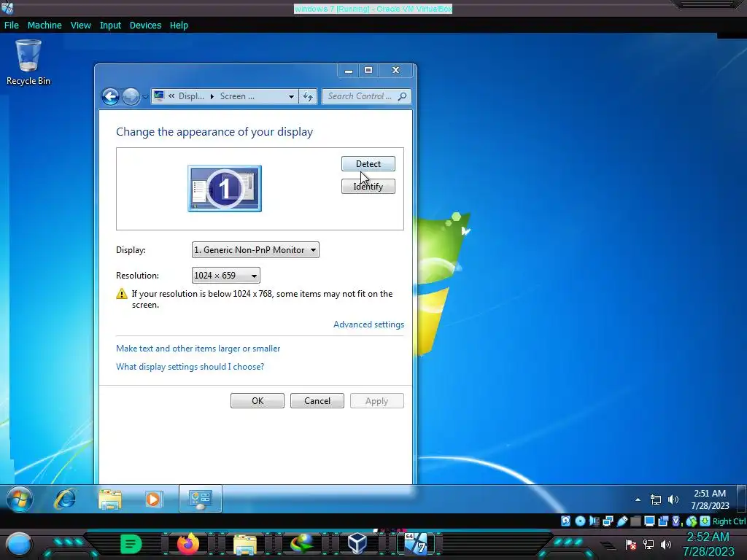747x560 pixels.
Task: Click the VirtualBox shared folders icon
Action: click(635, 521)
